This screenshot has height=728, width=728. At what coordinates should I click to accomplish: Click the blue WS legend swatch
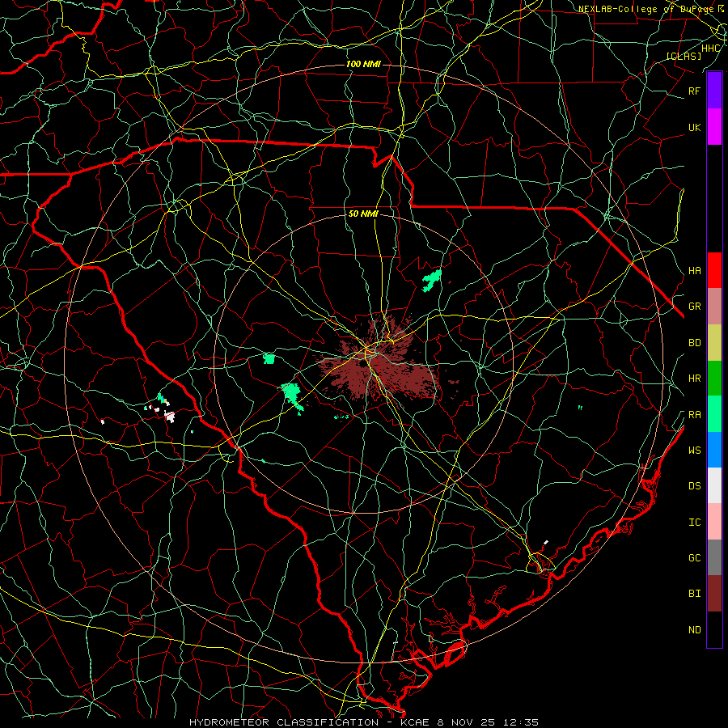point(714,450)
